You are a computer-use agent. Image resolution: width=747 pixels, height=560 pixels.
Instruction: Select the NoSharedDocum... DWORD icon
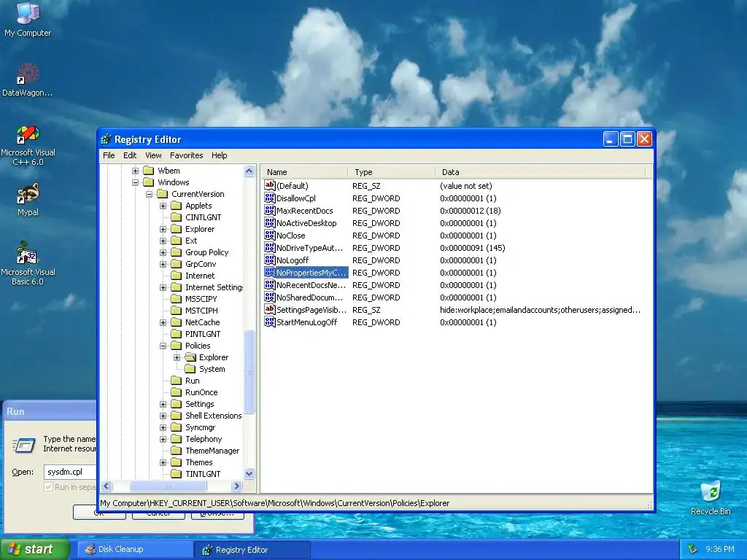click(x=270, y=297)
